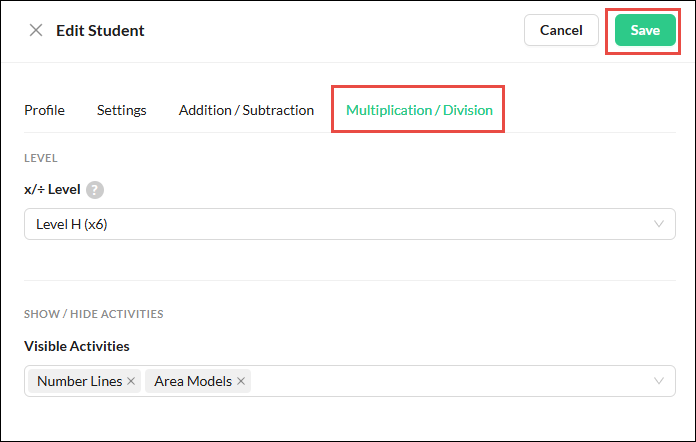
Task: Switch to the Profile tab
Action: [44, 110]
